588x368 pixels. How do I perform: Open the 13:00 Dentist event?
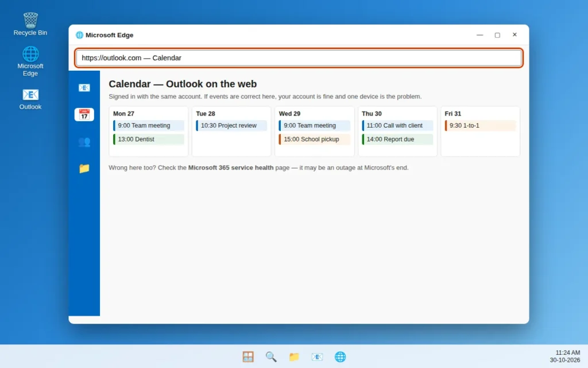149,139
